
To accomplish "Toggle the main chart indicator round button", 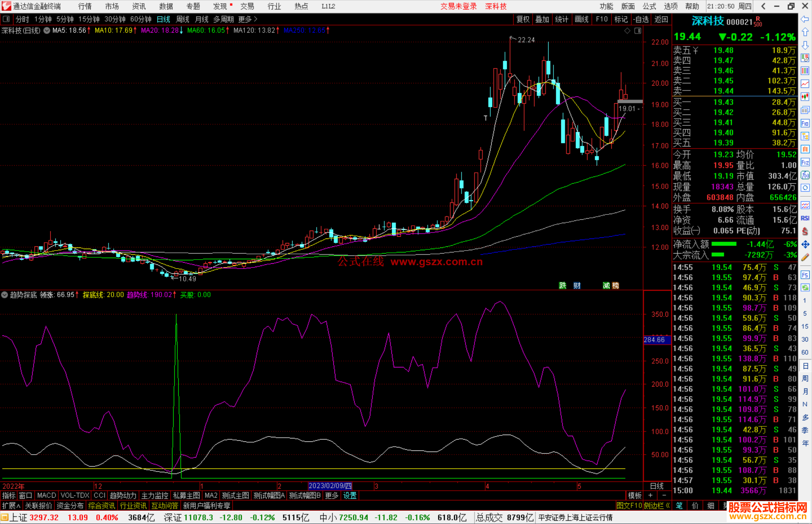I will pos(47,30).
